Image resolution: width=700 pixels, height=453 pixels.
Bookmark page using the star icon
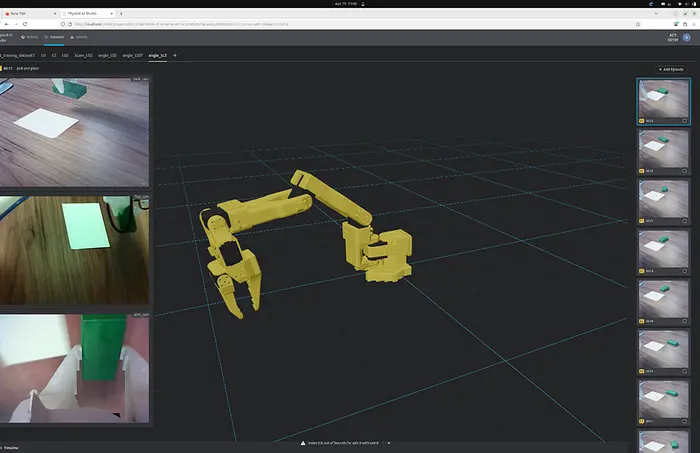point(638,24)
